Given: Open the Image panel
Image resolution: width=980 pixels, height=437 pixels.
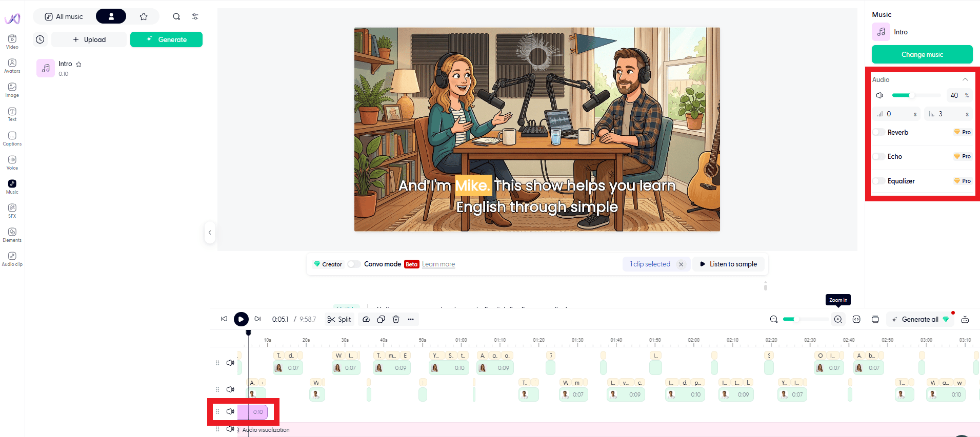Looking at the screenshot, I should 12,90.
